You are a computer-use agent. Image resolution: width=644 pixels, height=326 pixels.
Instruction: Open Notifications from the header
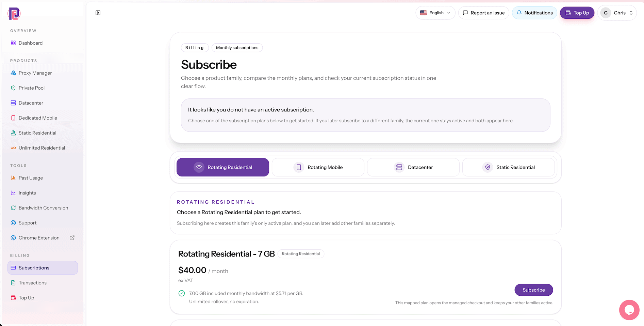(534, 13)
